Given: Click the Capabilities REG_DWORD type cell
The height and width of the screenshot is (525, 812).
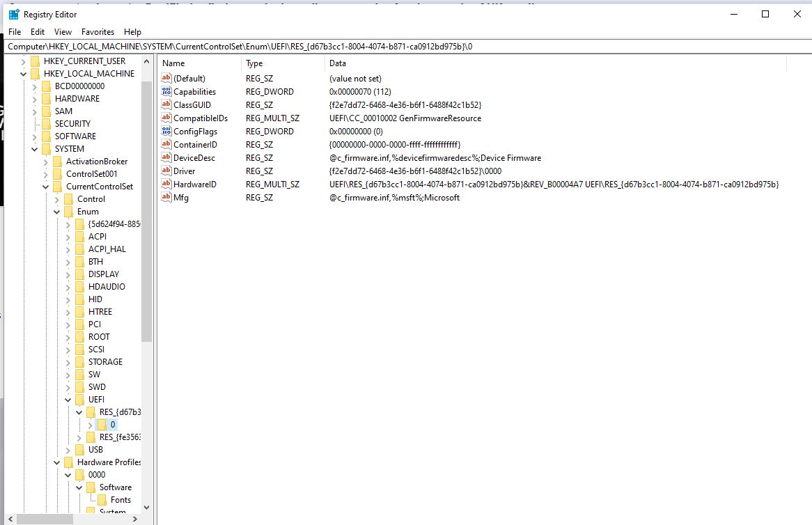Looking at the screenshot, I should (x=270, y=92).
